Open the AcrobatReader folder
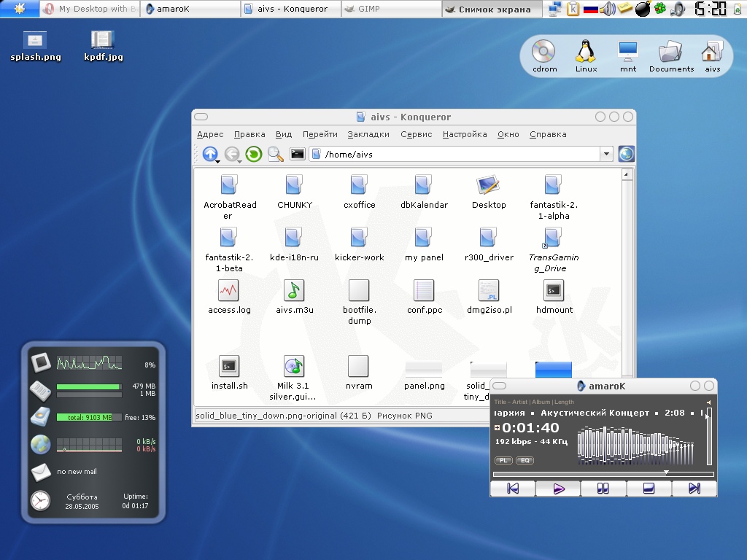747x560 pixels. click(229, 197)
